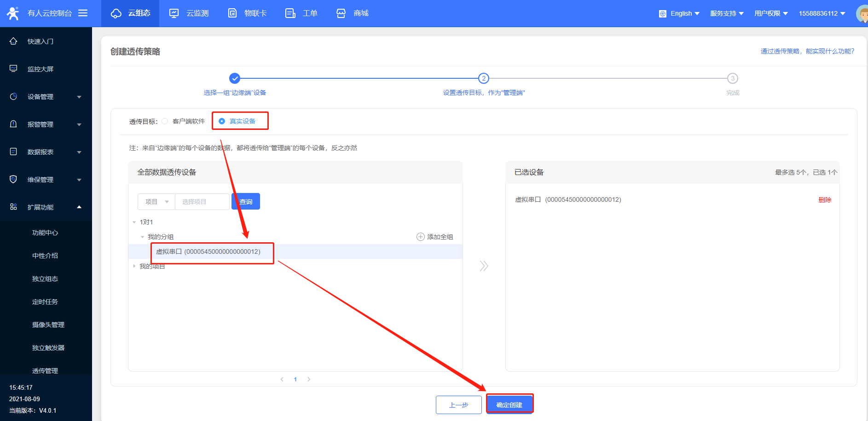Click the user avatar icon
The height and width of the screenshot is (421, 868).
pos(862,14)
